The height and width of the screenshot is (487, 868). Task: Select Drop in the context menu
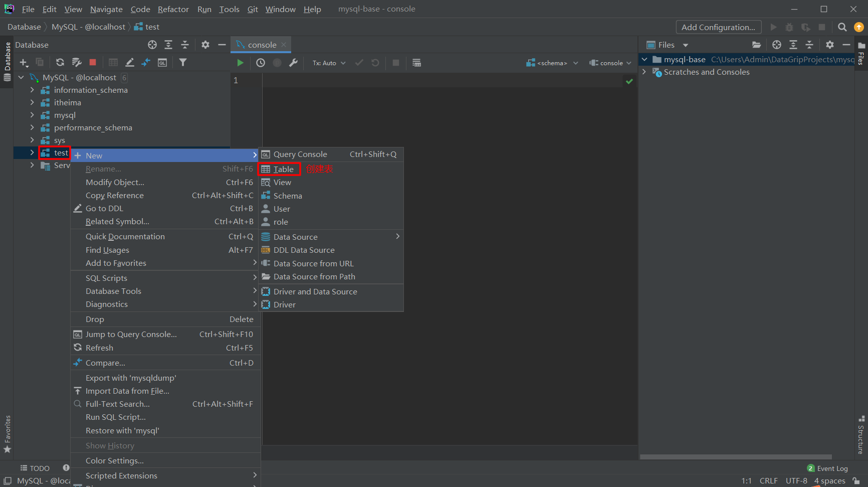click(165, 319)
